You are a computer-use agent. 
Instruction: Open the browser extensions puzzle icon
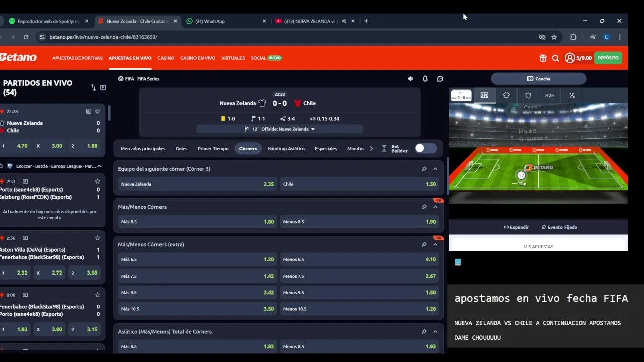(x=573, y=37)
